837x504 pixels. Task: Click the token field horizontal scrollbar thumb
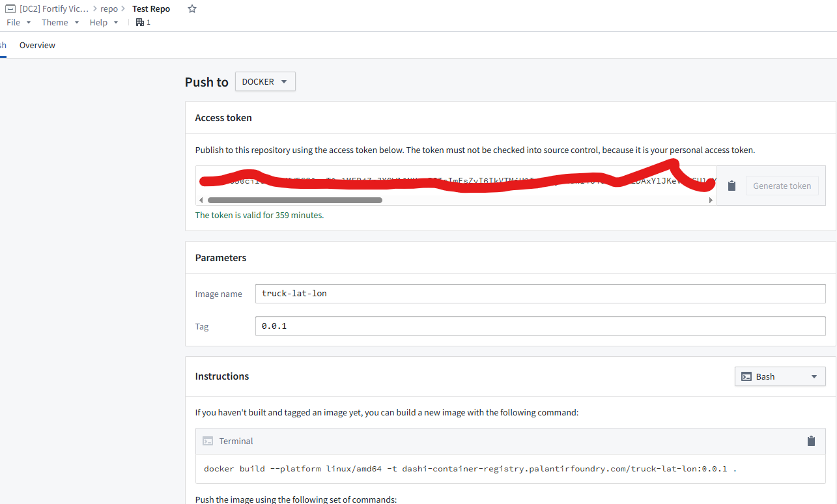click(294, 200)
